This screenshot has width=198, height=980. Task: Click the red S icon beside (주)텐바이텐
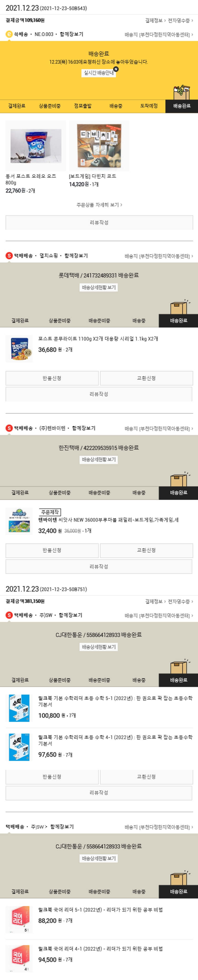[x=9, y=428]
